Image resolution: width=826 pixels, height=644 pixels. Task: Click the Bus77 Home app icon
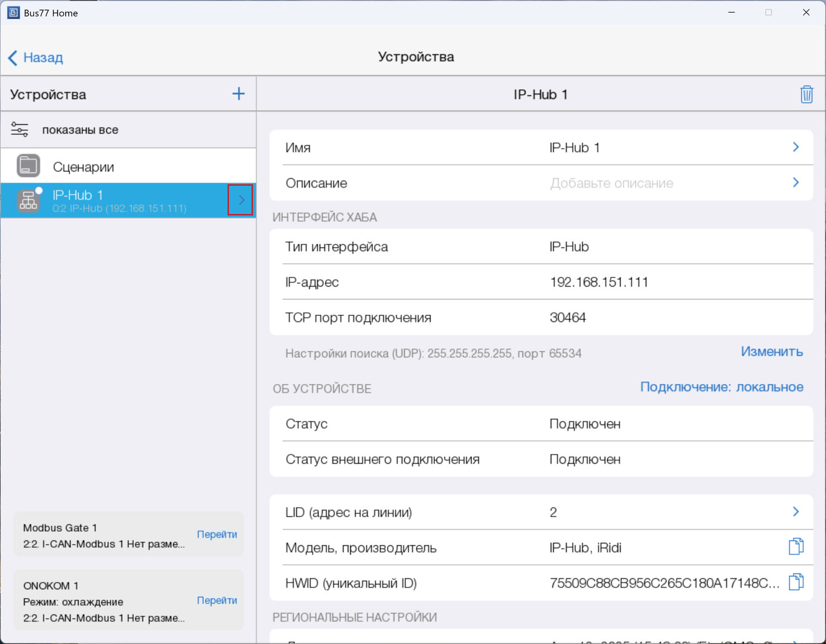[13, 13]
